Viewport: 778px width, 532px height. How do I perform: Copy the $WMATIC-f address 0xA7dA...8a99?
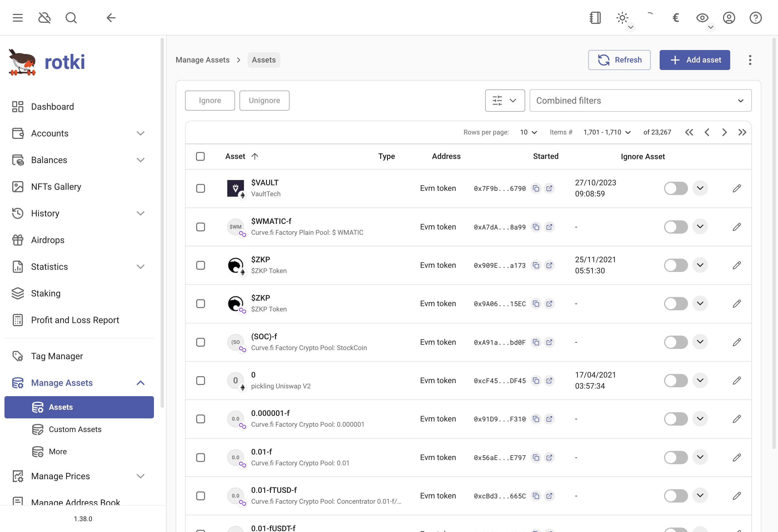536,227
